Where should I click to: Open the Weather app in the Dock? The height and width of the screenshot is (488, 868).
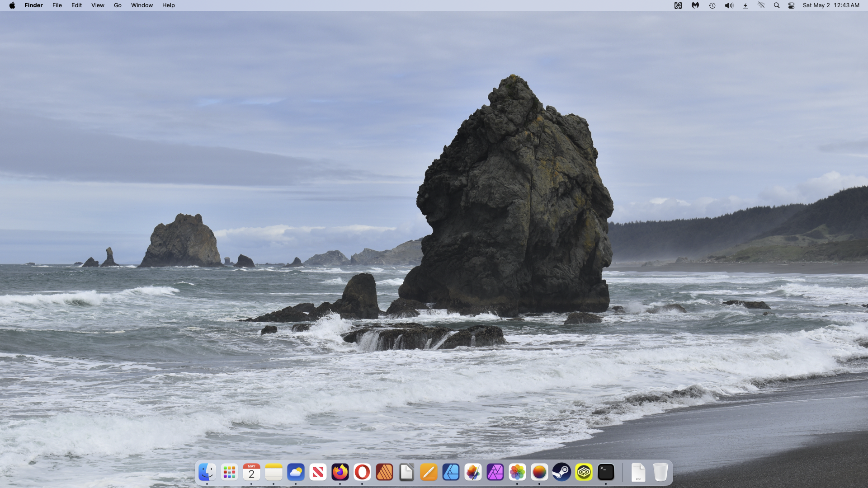[296, 473]
